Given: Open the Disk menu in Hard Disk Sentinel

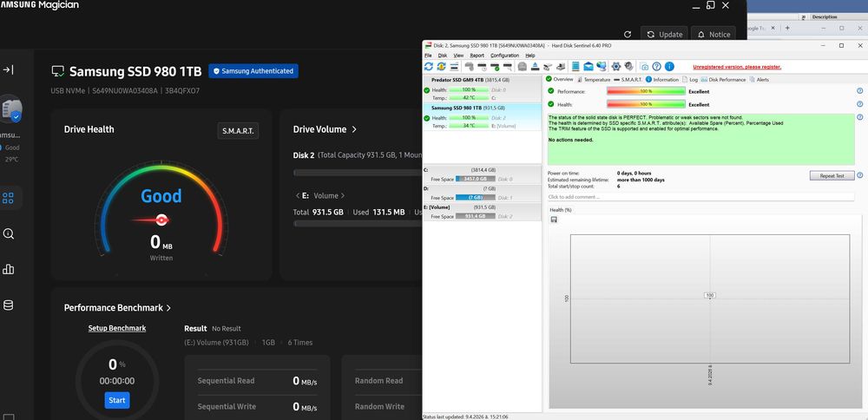Looking at the screenshot, I should pos(443,56).
